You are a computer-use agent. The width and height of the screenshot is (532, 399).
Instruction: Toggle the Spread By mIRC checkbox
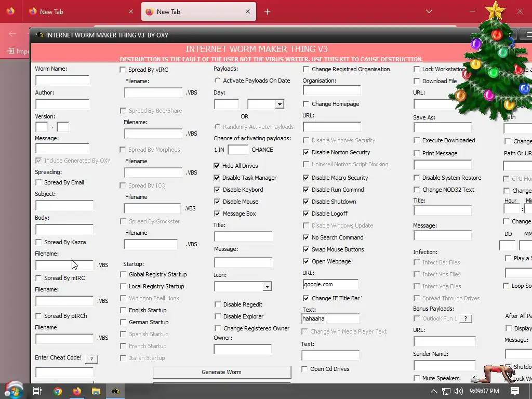coord(38,278)
